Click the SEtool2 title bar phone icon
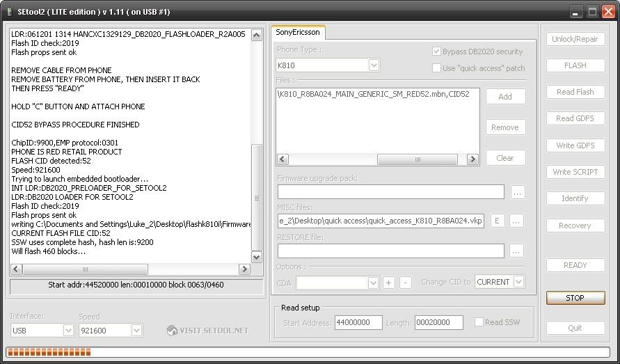620x364 pixels. pyautogui.click(x=9, y=11)
